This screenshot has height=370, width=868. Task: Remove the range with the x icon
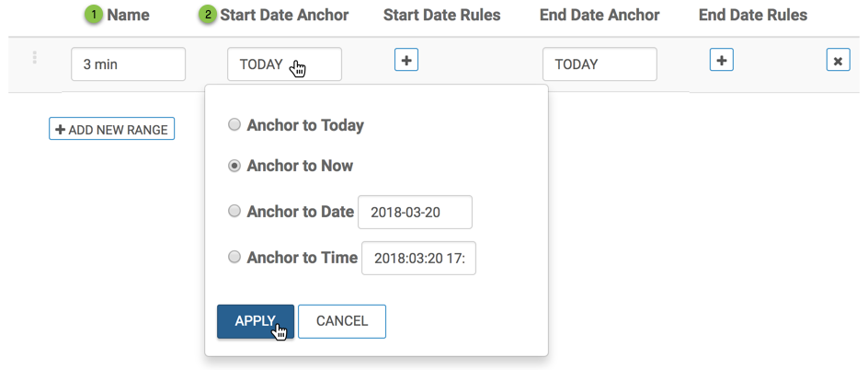(x=838, y=61)
